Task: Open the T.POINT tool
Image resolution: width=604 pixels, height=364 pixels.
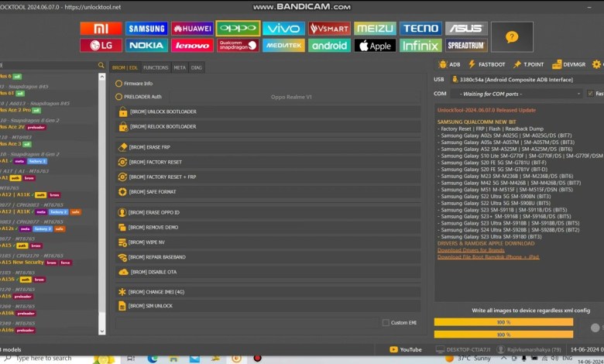Action: 528,64
